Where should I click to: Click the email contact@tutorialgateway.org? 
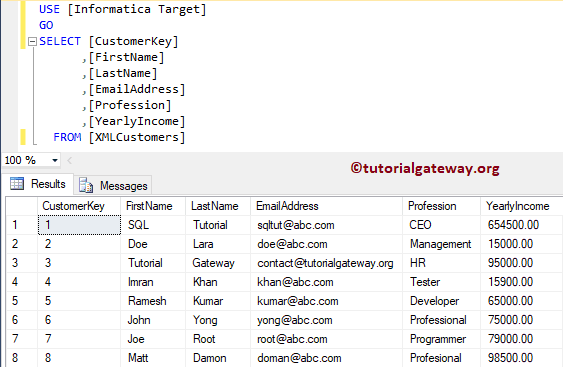coord(325,263)
